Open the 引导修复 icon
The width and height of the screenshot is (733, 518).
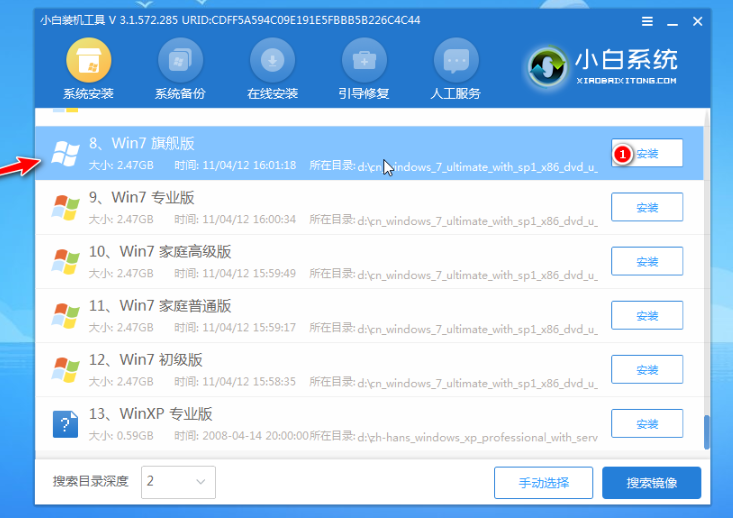364,62
